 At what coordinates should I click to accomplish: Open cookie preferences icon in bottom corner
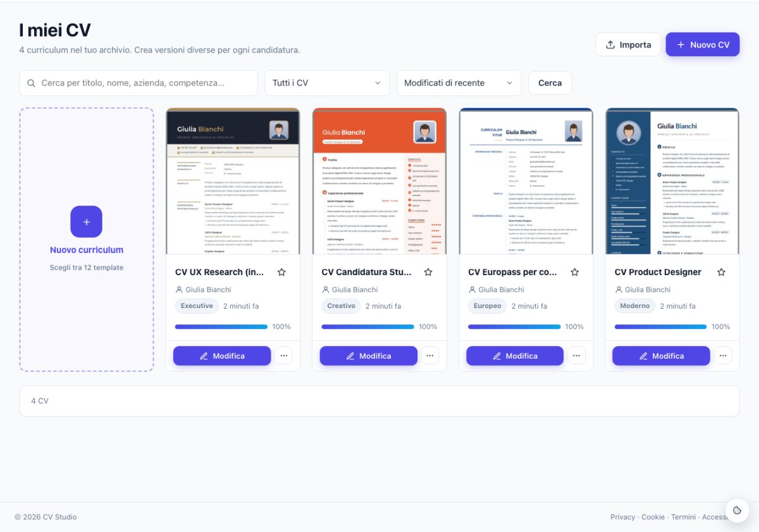(737, 510)
